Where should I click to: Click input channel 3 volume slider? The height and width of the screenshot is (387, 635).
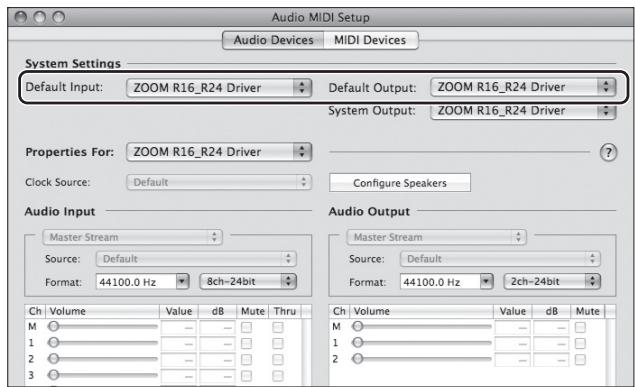[102, 375]
